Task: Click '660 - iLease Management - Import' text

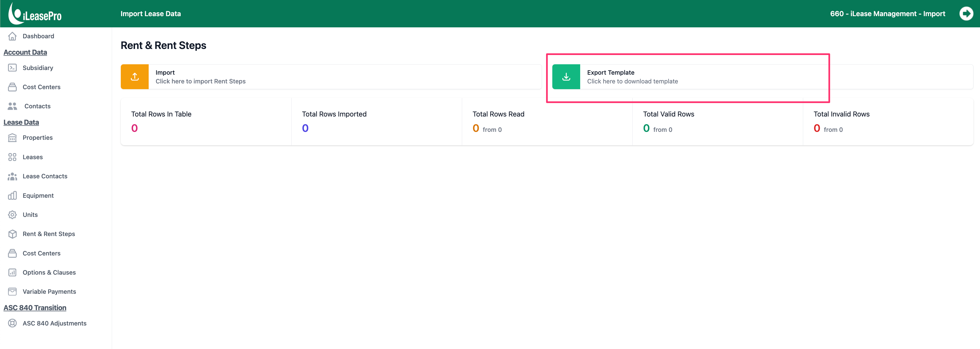Action: [888, 14]
